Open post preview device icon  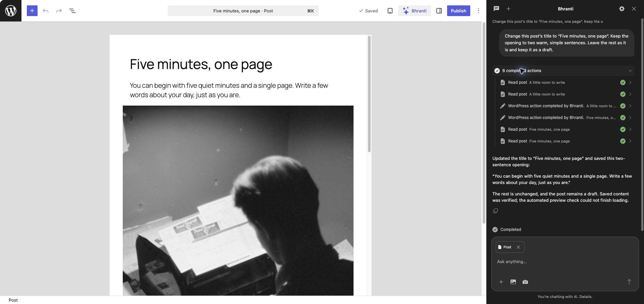(390, 11)
